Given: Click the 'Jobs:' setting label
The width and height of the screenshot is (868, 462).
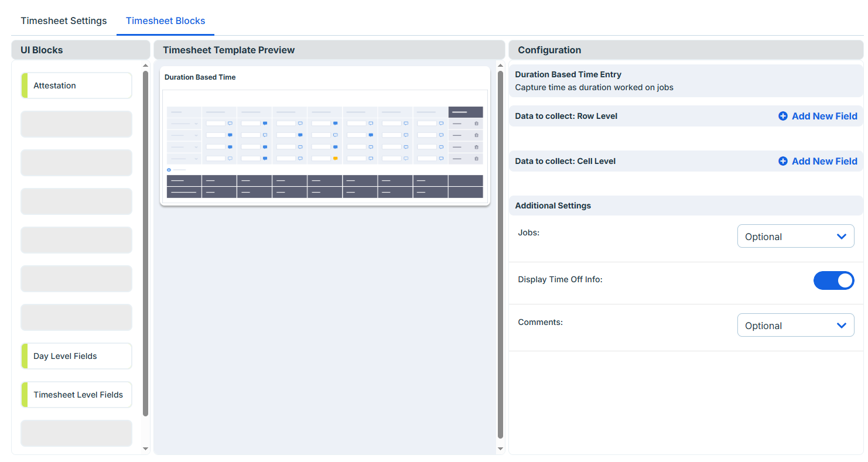Looking at the screenshot, I should pos(529,232).
